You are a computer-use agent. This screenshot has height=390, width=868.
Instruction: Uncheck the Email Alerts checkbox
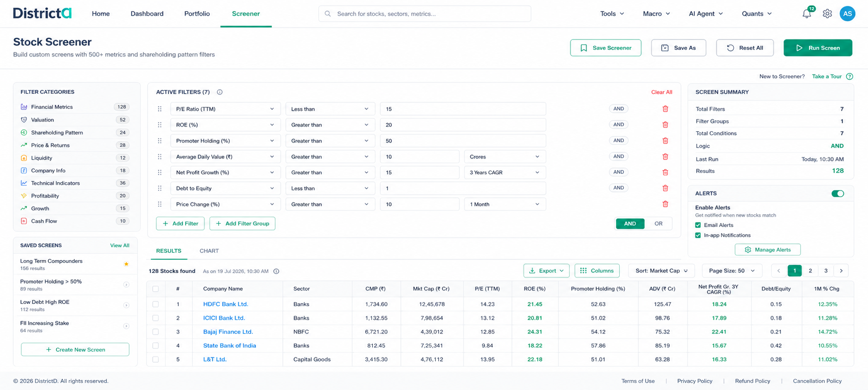[x=698, y=225]
